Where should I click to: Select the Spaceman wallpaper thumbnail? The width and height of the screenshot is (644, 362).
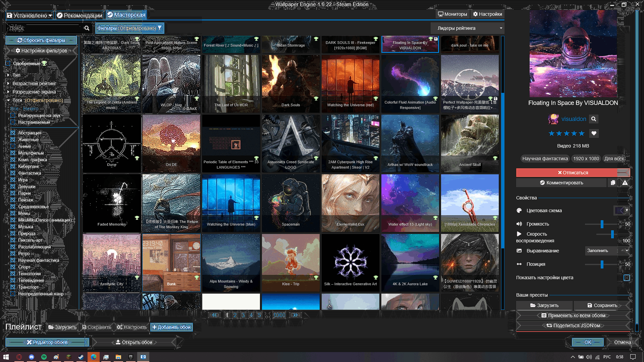tap(291, 203)
